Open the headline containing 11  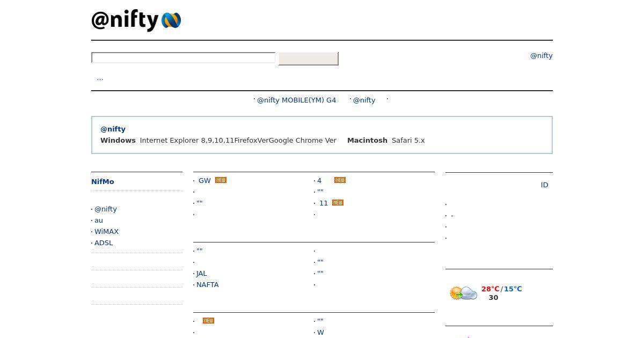tap(324, 203)
